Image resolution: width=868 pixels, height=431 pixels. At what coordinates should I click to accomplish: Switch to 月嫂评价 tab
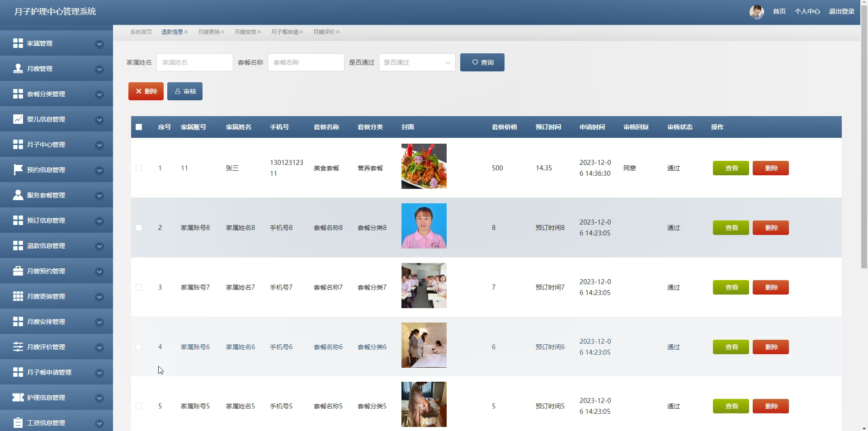coord(324,32)
